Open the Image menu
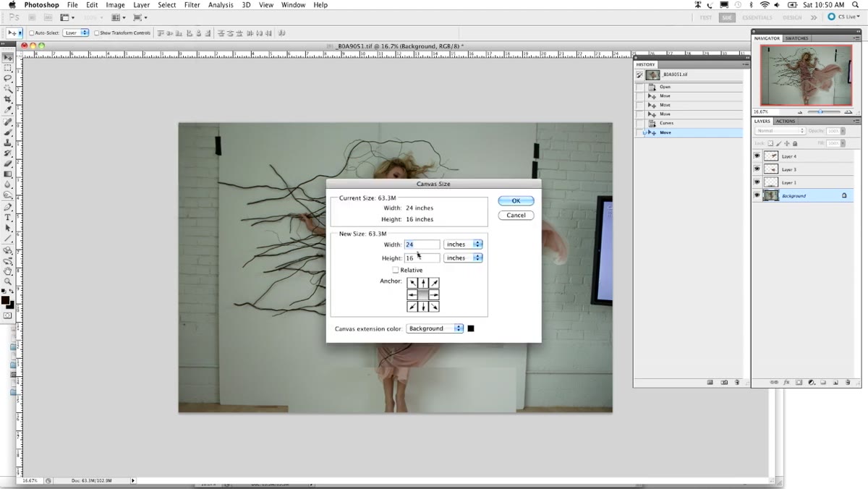This screenshot has width=868, height=489. click(x=116, y=5)
